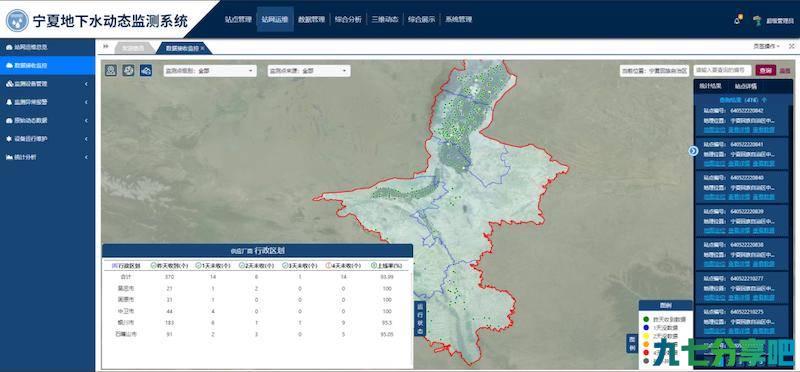Click the globe map tool icon
800x372 pixels.
point(128,70)
